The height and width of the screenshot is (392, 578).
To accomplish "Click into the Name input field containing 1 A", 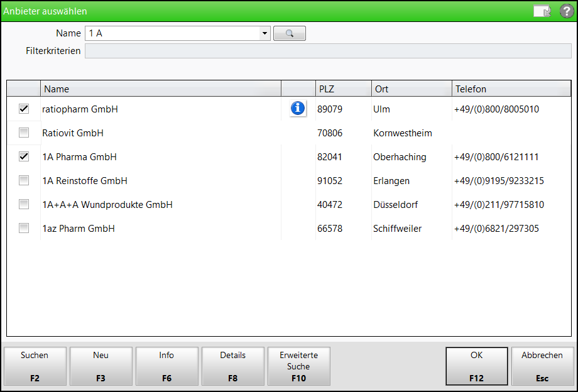I will click(x=172, y=33).
